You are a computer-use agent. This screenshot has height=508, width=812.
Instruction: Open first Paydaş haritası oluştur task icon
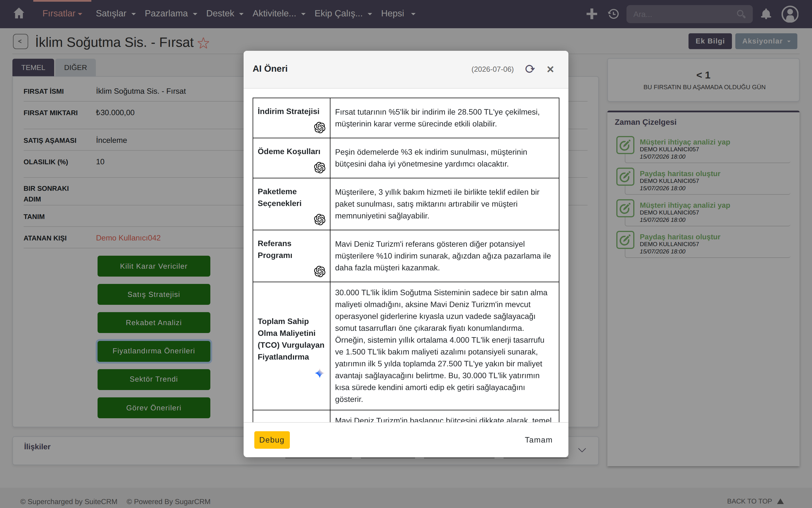point(625,177)
